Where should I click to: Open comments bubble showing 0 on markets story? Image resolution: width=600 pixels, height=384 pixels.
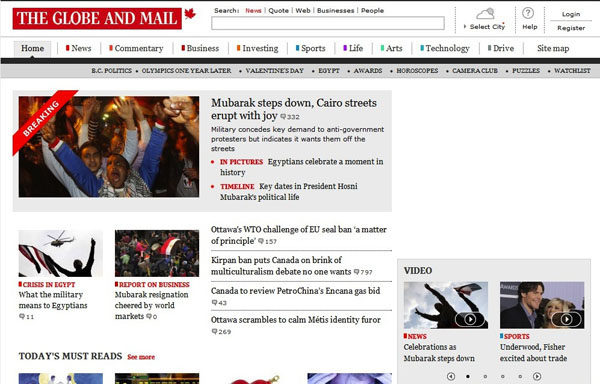tap(152, 317)
